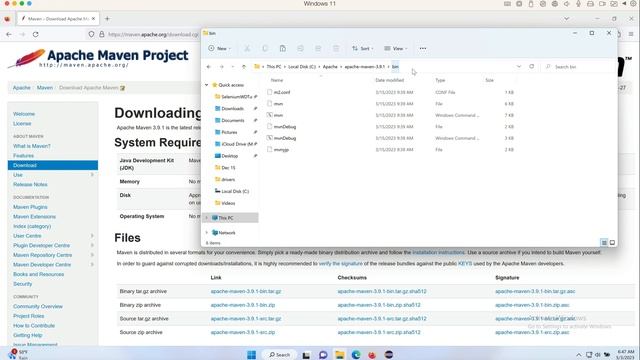Click Firefox's back button
Viewport: 640px width, 360px height.
pos(9,35)
